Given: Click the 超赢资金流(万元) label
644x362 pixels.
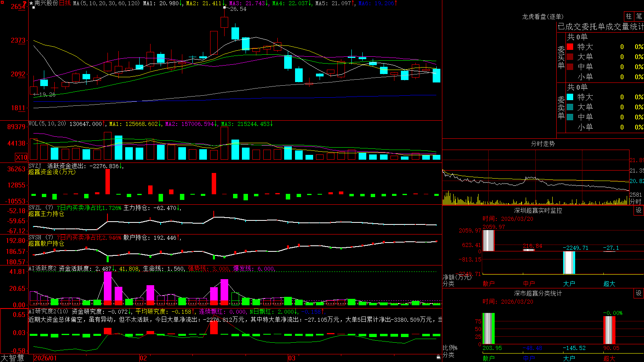Looking at the screenshot, I should pos(52,172).
